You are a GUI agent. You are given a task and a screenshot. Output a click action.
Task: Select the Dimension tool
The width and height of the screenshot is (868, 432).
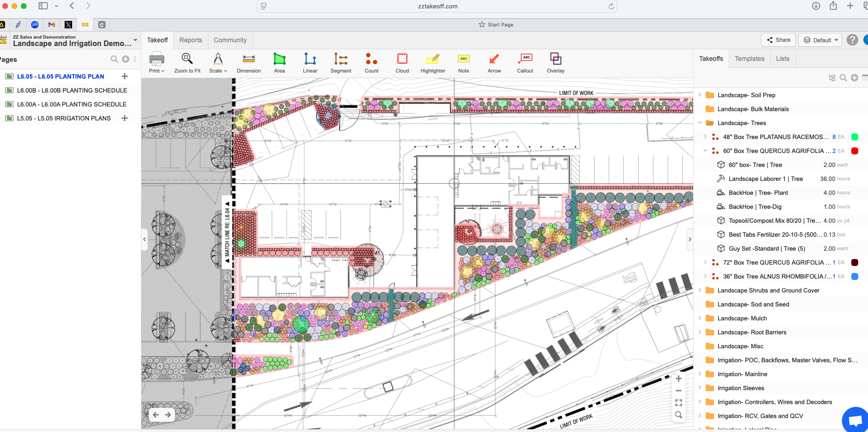pos(249,62)
